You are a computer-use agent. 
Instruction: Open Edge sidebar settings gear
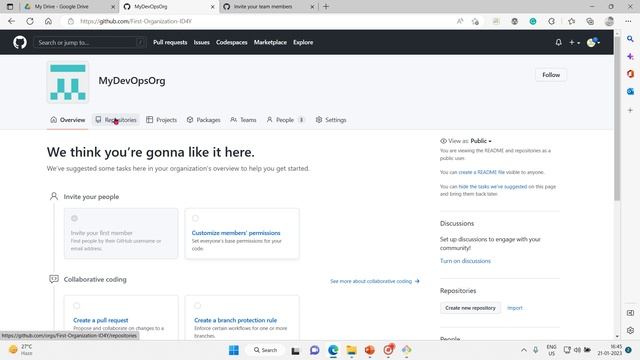630,330
